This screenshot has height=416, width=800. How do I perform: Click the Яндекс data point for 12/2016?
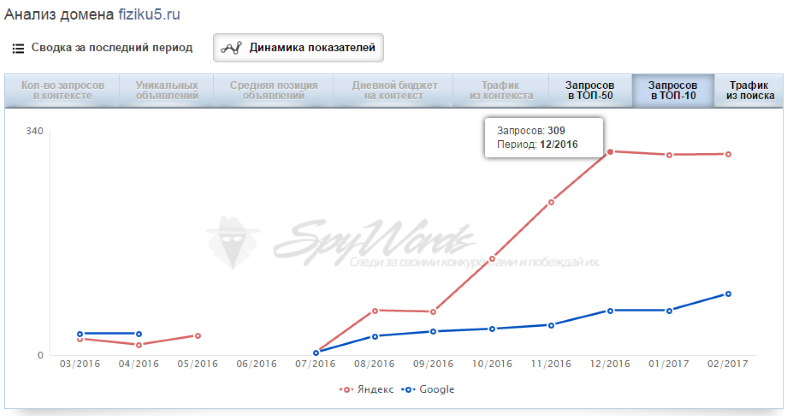click(x=609, y=152)
